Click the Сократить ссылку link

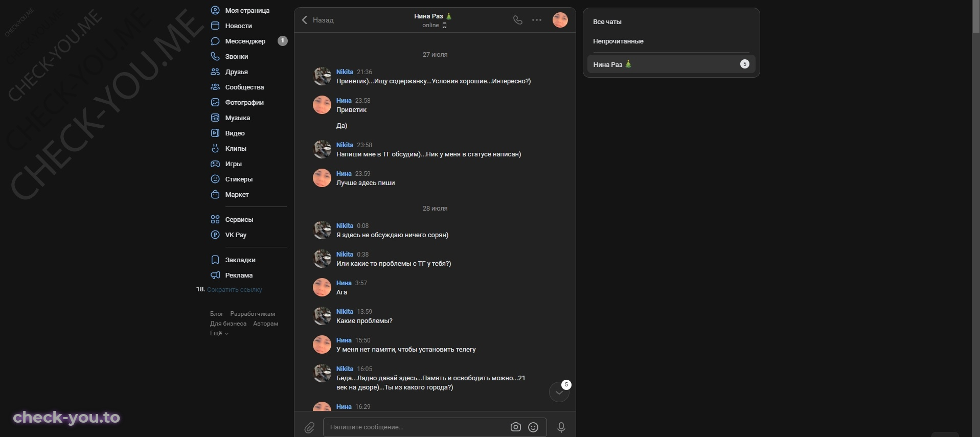tap(234, 290)
